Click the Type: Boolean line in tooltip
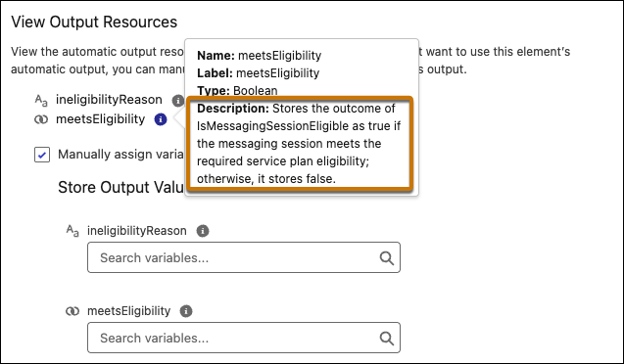624x364 pixels. [237, 91]
